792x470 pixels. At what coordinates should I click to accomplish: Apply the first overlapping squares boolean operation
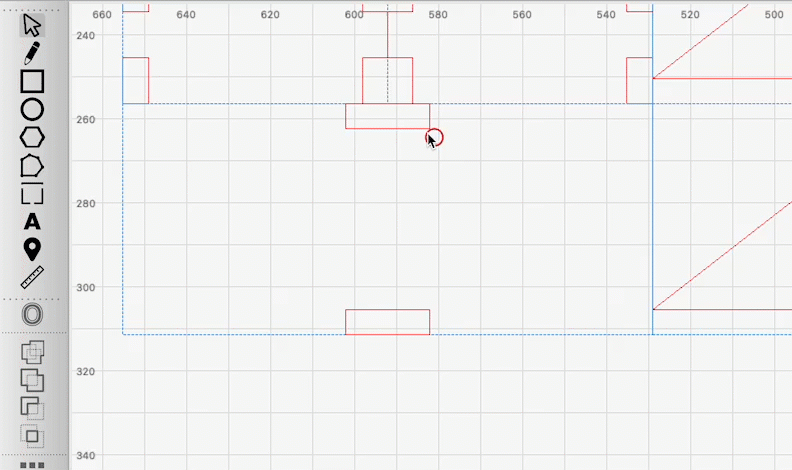32,352
